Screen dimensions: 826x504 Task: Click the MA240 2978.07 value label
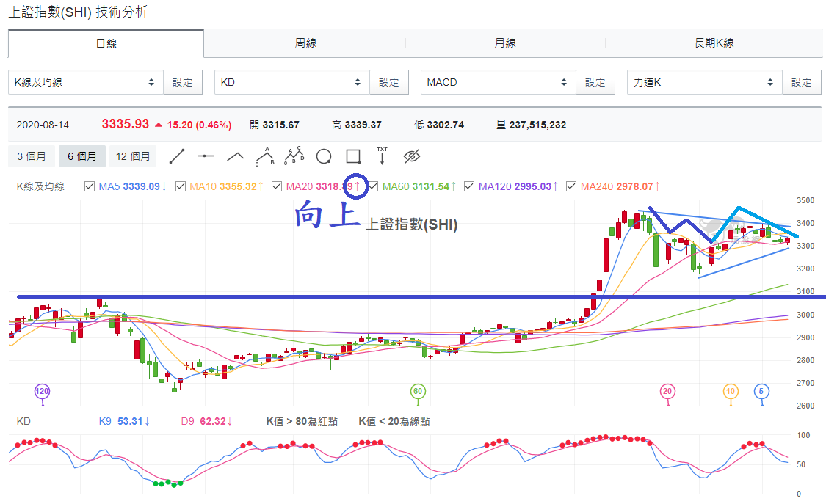click(x=620, y=186)
